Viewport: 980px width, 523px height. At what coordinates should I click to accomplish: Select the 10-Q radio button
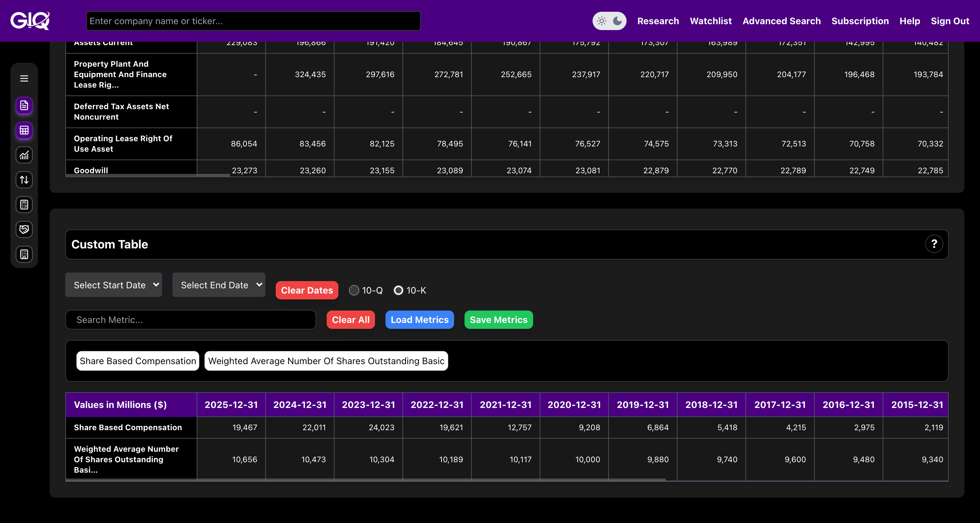354,291
